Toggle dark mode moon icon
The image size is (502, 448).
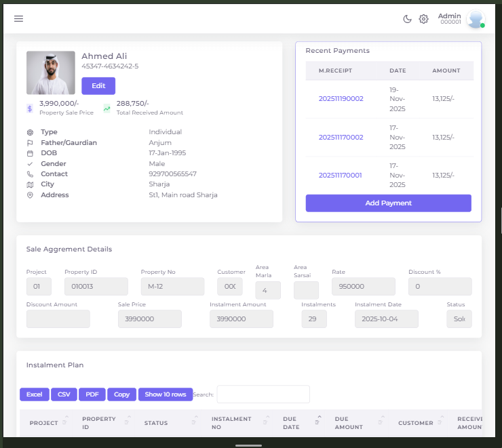point(407,19)
